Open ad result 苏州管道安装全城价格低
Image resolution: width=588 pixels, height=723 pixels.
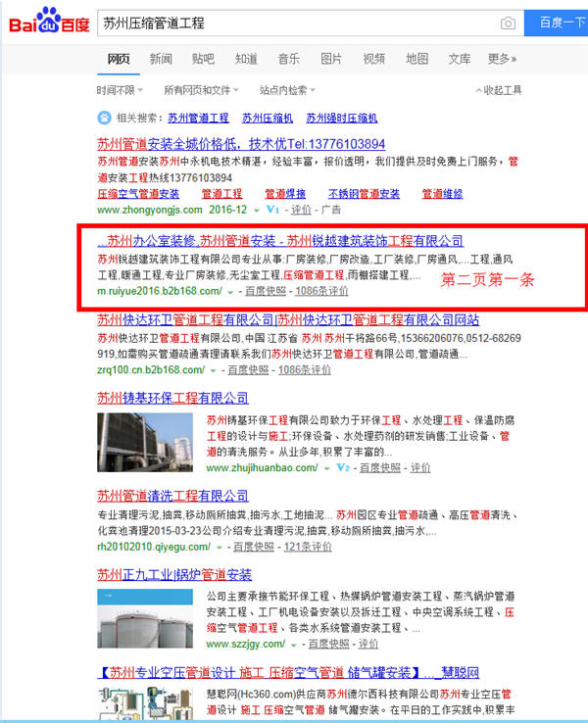tap(241, 144)
